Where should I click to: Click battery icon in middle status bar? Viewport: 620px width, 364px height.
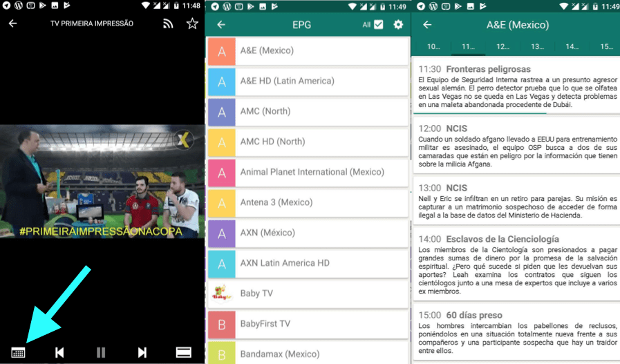[382, 7]
